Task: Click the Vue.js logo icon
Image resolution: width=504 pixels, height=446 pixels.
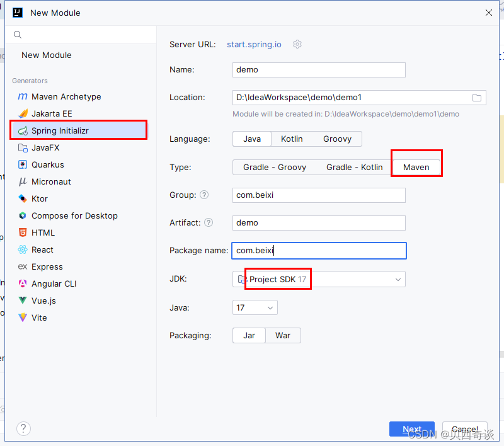Action: (23, 300)
